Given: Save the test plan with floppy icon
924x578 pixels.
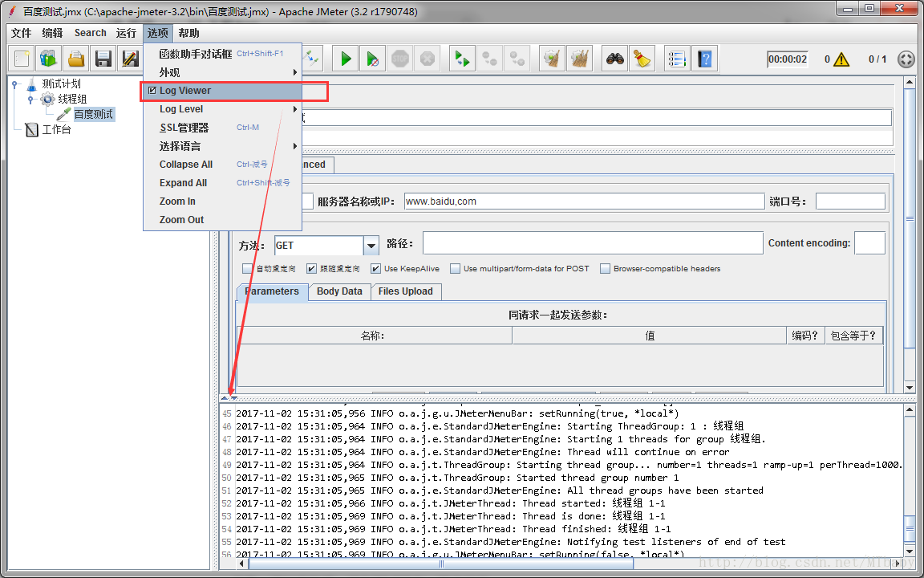Looking at the screenshot, I should (103, 59).
